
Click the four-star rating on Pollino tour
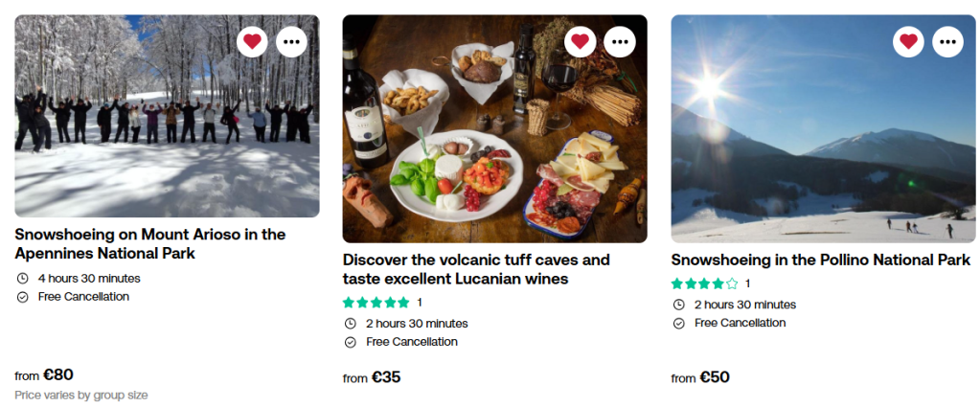[704, 283]
